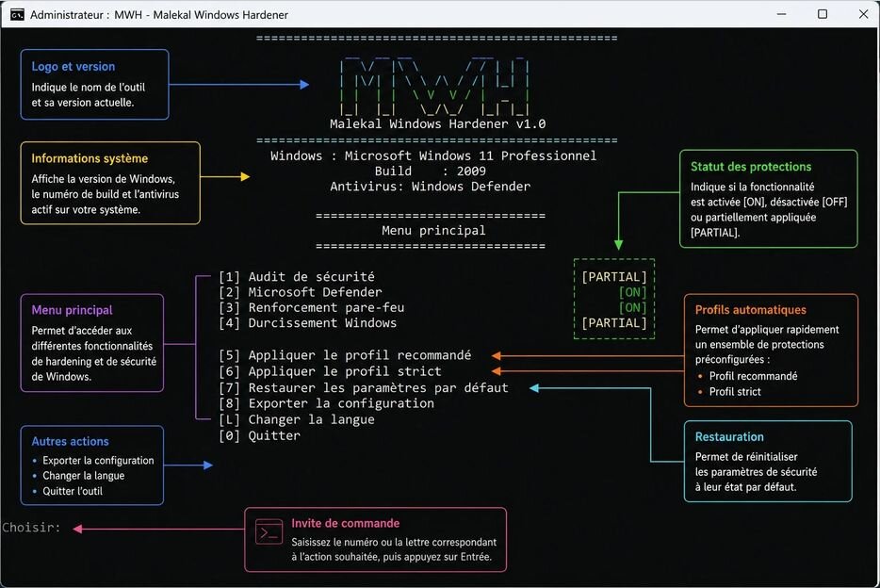
Task: Click the console icon in the title bar
Action: (x=17, y=14)
